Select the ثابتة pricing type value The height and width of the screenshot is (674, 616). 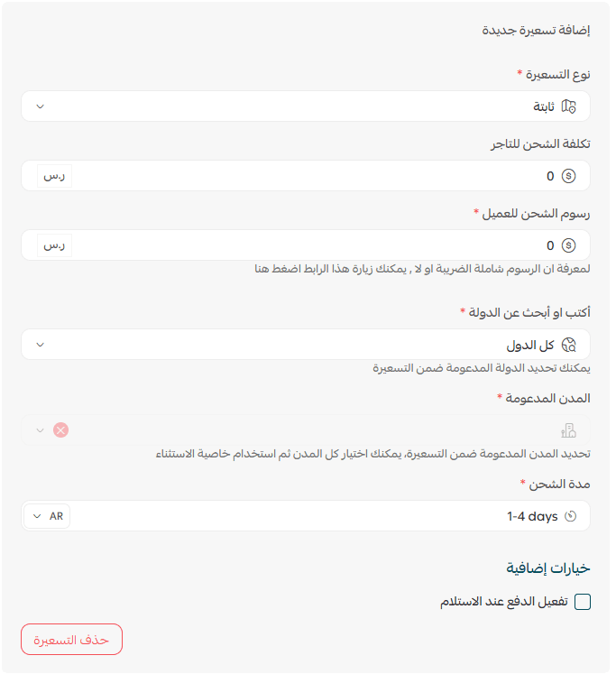[544, 106]
